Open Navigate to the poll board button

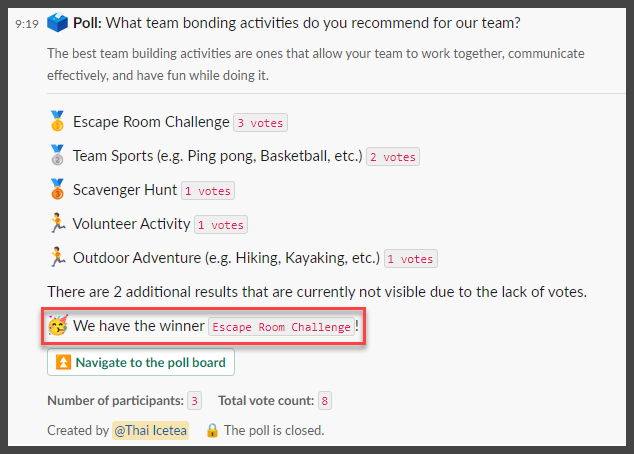point(141,362)
